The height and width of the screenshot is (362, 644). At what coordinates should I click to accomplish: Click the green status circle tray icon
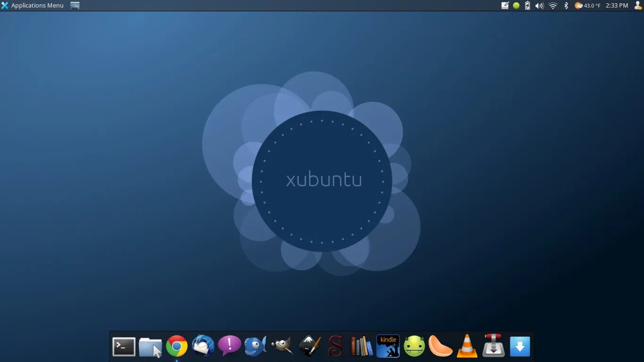516,6
